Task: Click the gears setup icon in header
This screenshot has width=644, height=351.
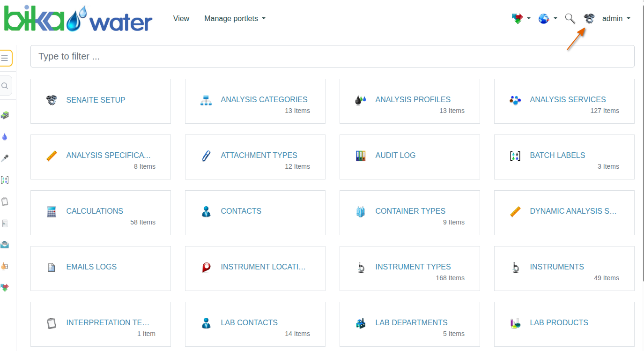Action: pos(589,19)
